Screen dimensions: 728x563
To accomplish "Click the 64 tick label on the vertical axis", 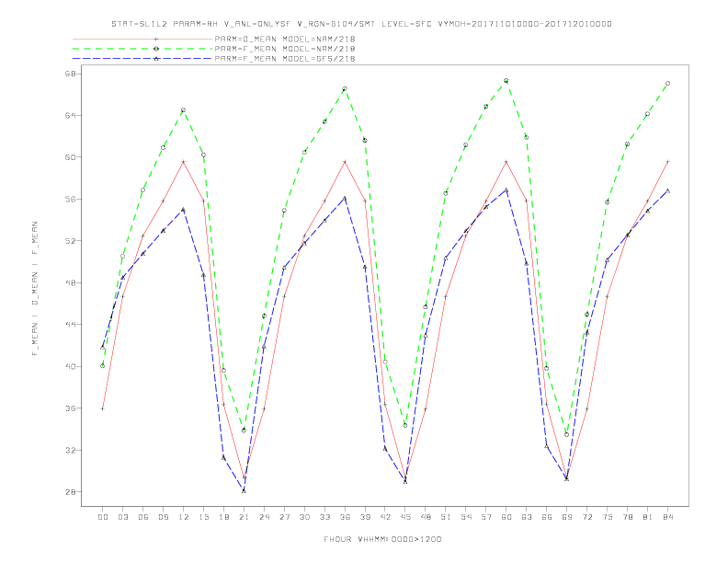I will pyautogui.click(x=70, y=115).
